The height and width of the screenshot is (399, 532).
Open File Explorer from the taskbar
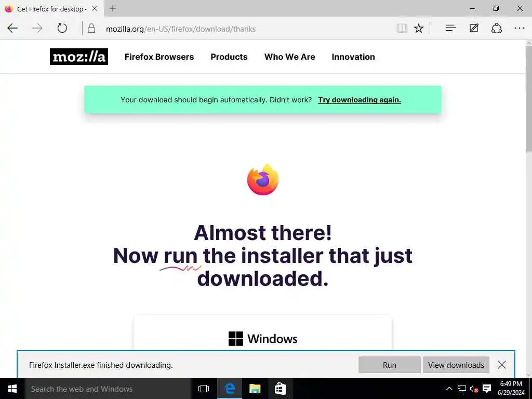point(255,389)
